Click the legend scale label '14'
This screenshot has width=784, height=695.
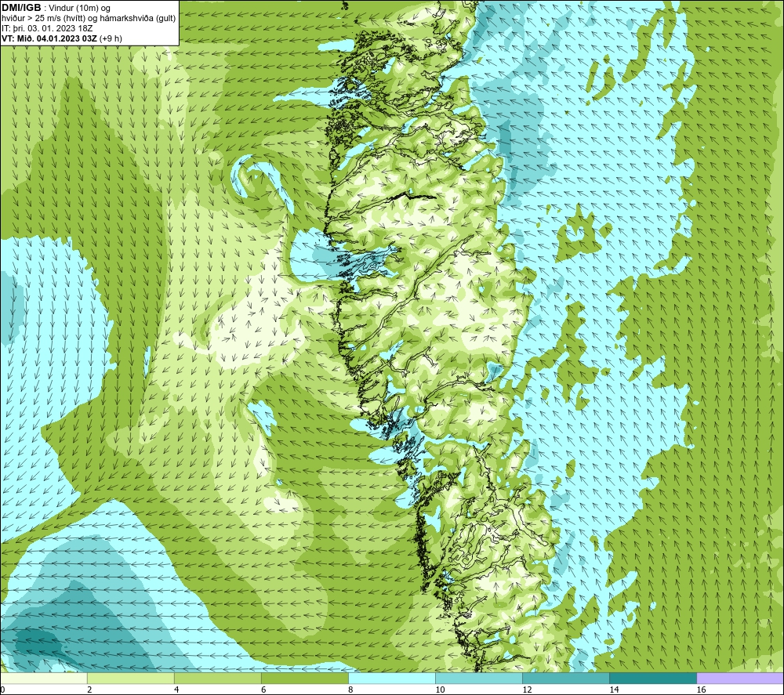click(614, 690)
